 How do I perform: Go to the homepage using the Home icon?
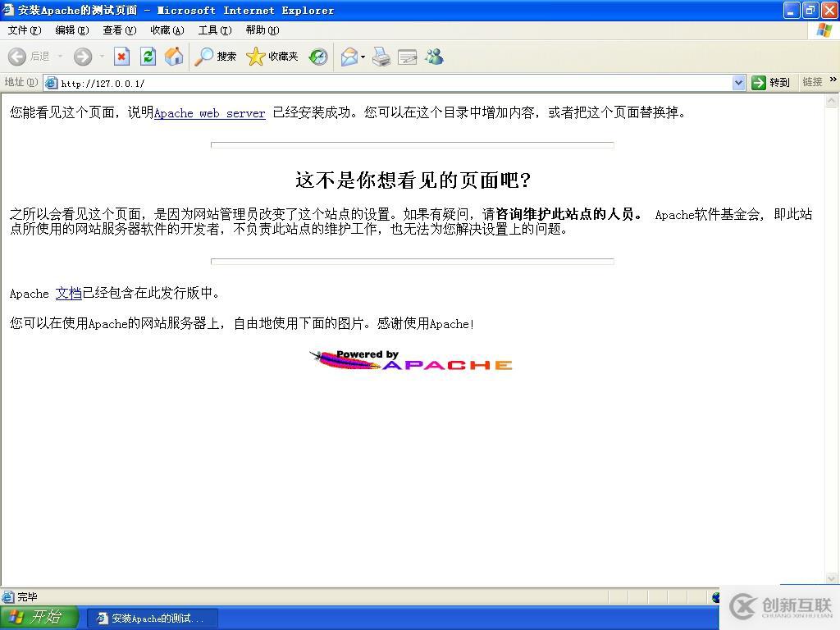[x=173, y=57]
